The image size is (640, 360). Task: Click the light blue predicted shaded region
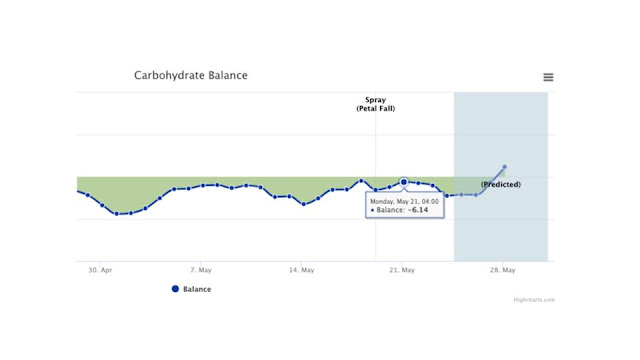pyautogui.click(x=501, y=229)
